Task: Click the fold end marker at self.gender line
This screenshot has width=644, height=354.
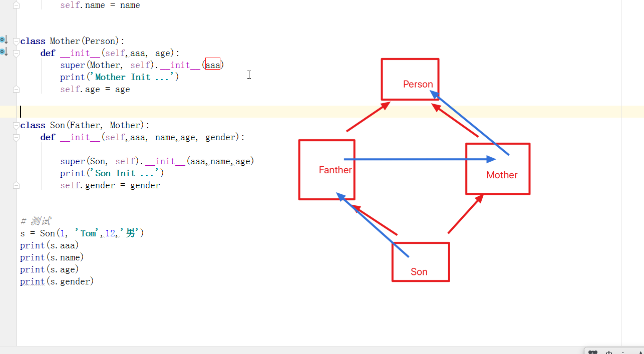Action: [16, 185]
